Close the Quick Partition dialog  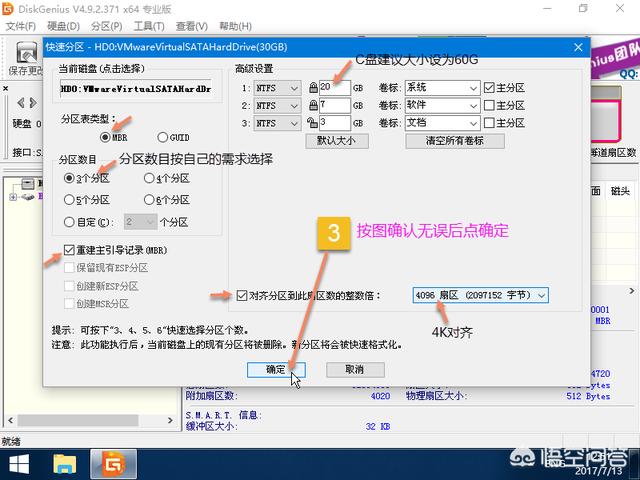(x=578, y=47)
